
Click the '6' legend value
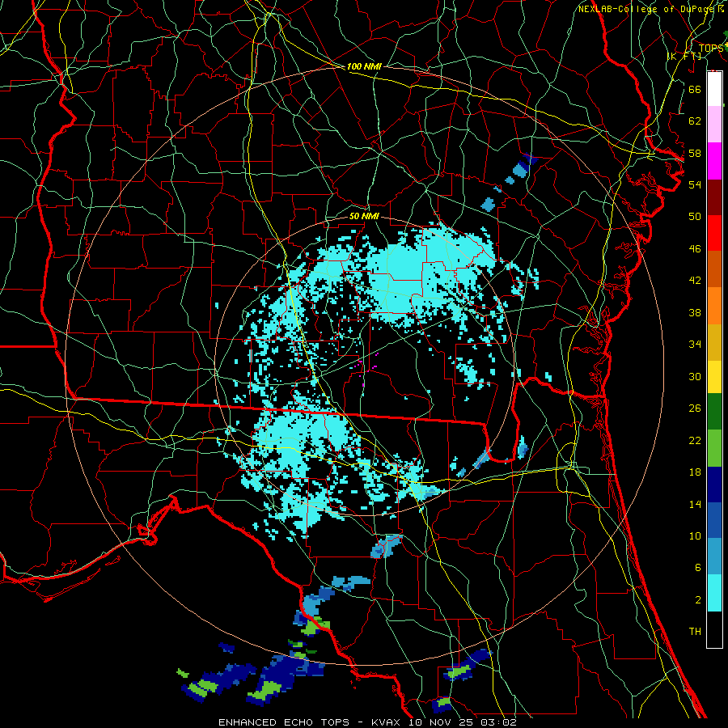point(697,568)
